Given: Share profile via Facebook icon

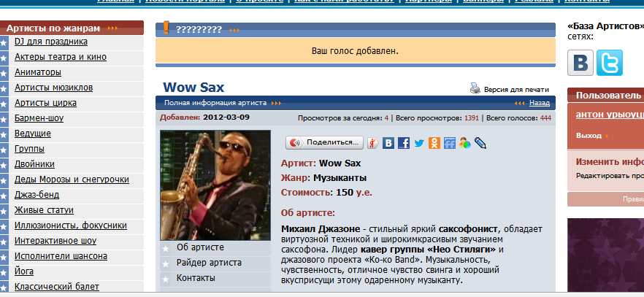Looking at the screenshot, I should click(x=403, y=143).
